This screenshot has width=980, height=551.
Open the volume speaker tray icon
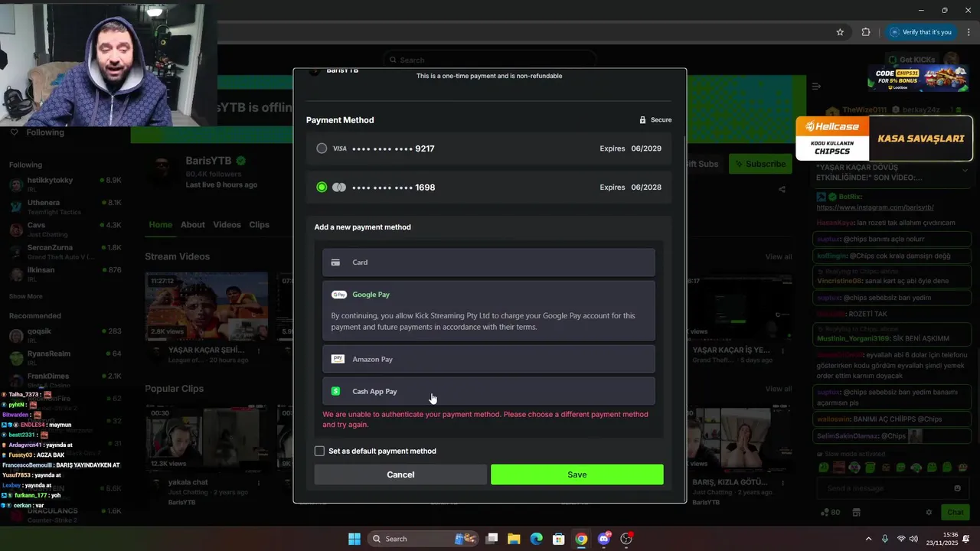pos(913,539)
